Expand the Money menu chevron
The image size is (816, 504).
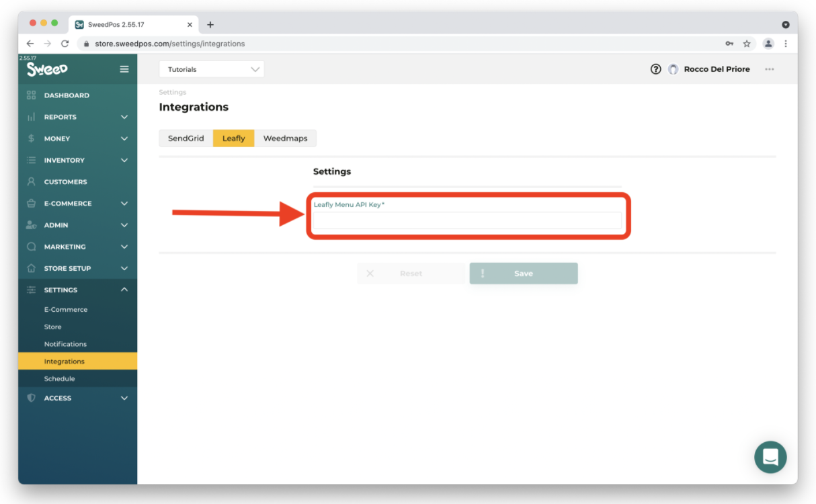124,138
